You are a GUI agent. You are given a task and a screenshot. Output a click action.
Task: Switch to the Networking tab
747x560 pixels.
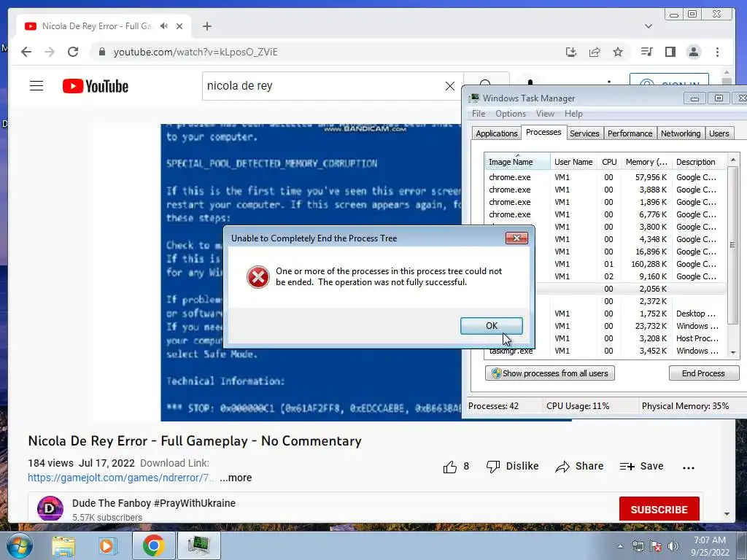[681, 133]
